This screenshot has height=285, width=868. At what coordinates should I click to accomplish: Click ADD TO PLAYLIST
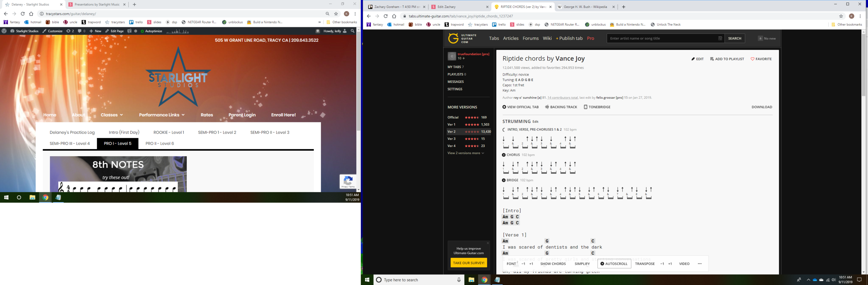[727, 59]
